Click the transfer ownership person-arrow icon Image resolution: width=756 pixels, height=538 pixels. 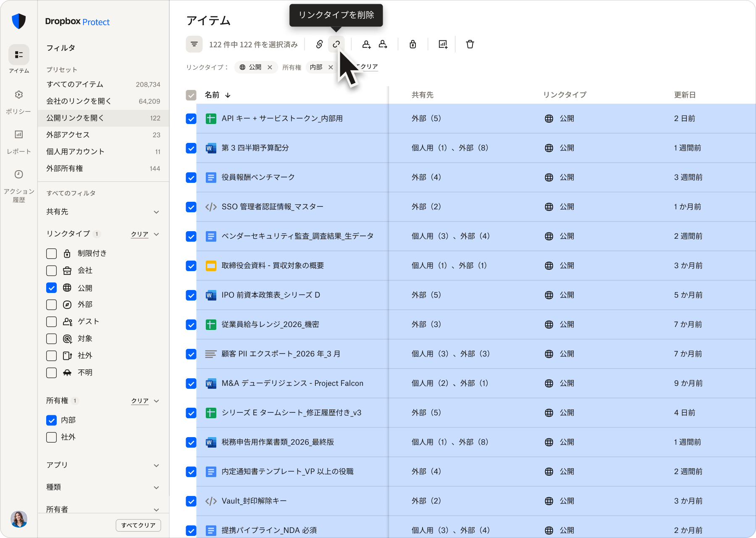click(x=383, y=44)
